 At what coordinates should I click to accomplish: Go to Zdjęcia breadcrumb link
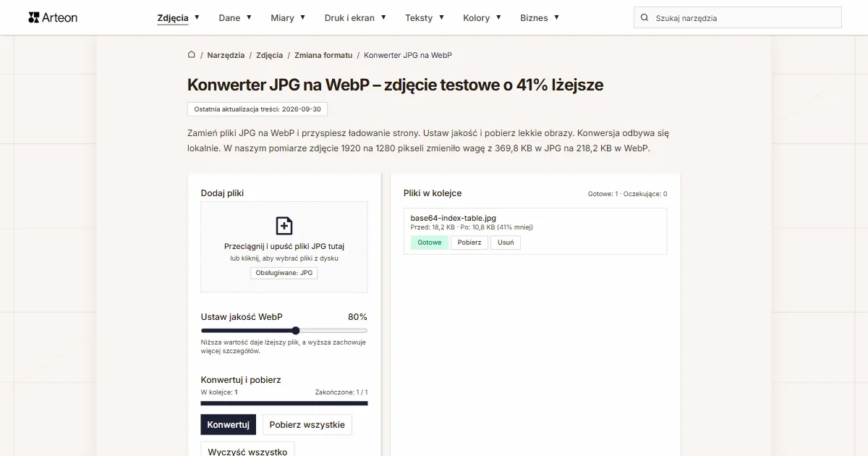click(270, 55)
